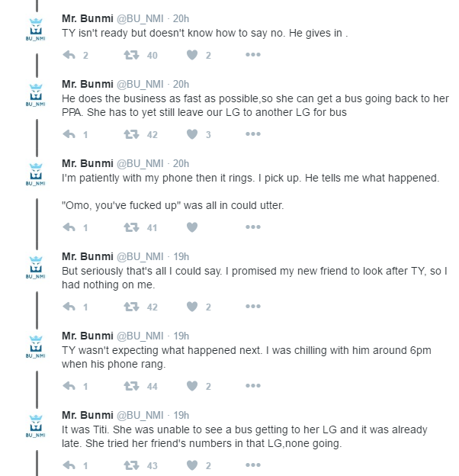Screen dimensions: 459x476
Task: Open the 20h timestamp on 'I'm patiently' tweet
Action: (x=181, y=163)
